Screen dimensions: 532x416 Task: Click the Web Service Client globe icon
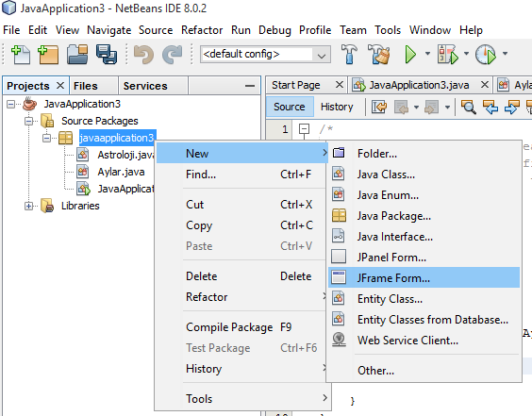pyautogui.click(x=339, y=340)
